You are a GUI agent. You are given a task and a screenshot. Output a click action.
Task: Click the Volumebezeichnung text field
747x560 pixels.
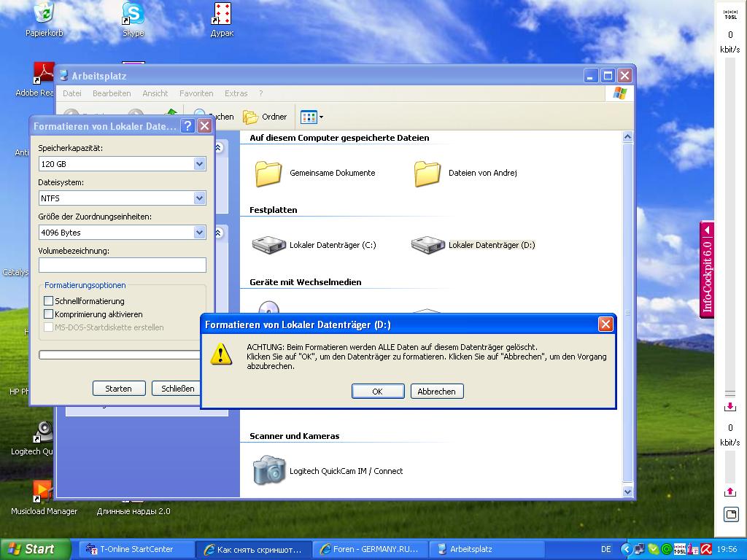(x=122, y=265)
